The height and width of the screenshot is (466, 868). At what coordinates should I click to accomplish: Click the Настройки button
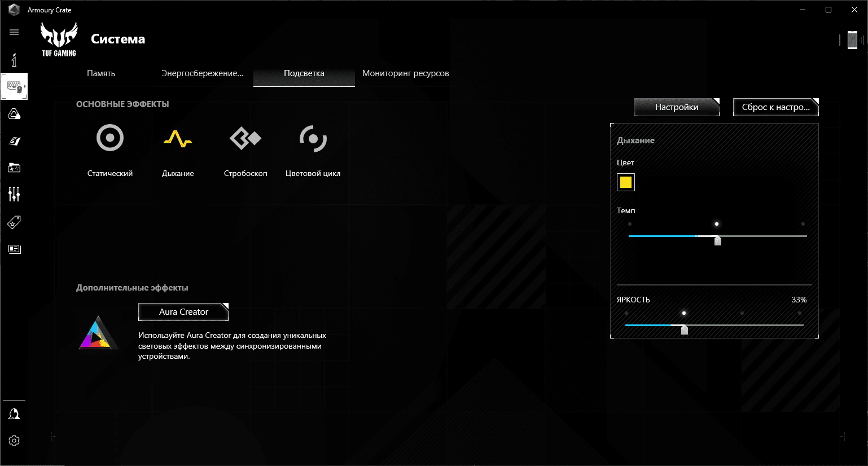[x=677, y=107]
